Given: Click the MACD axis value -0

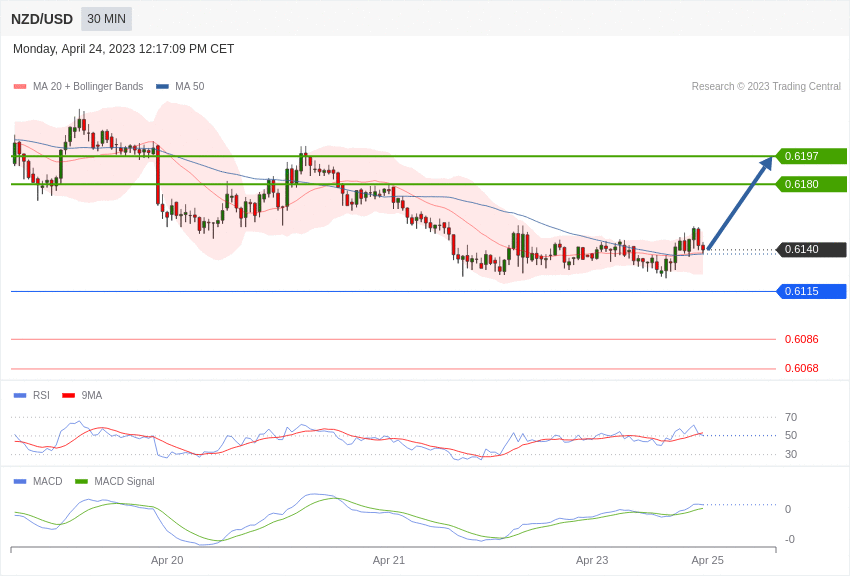Looking at the screenshot, I should [x=790, y=539].
